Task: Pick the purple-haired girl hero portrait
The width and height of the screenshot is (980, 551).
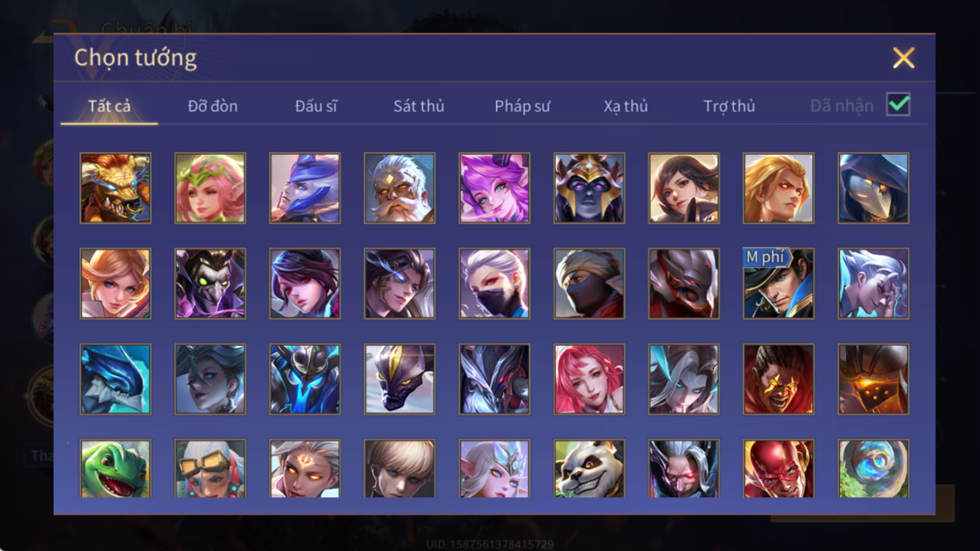Action: [494, 187]
